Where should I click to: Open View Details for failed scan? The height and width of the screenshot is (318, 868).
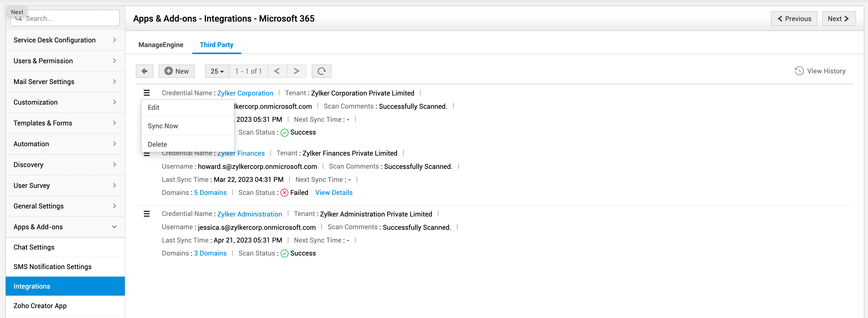pos(334,193)
